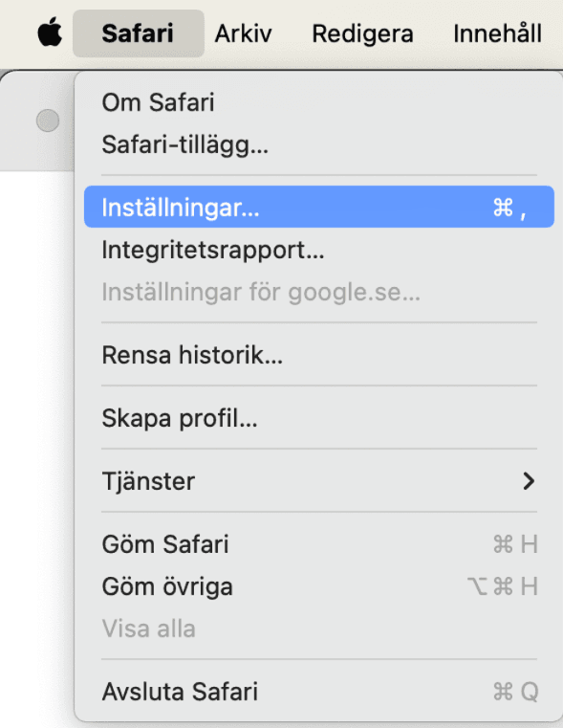Open Safari-tillägg…
The height and width of the screenshot is (728, 563).
pyautogui.click(x=319, y=144)
